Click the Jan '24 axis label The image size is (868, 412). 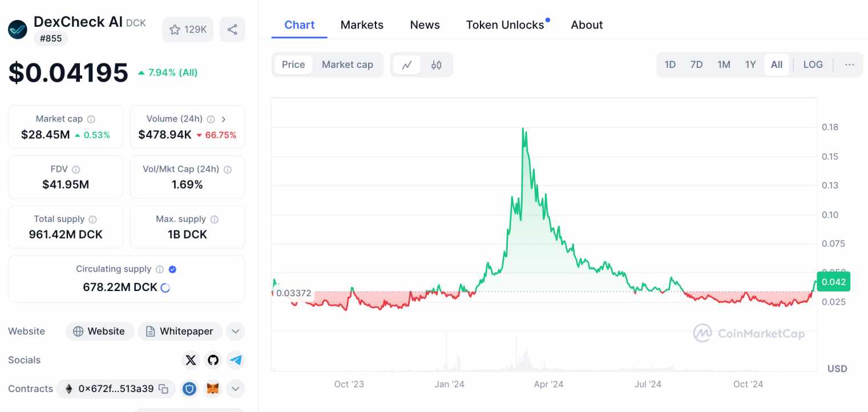point(450,385)
